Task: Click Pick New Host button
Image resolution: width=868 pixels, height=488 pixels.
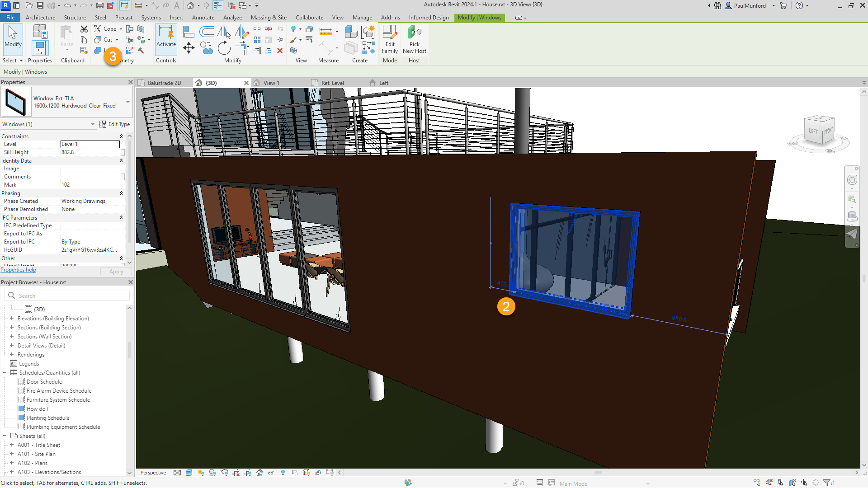Action: [x=414, y=40]
